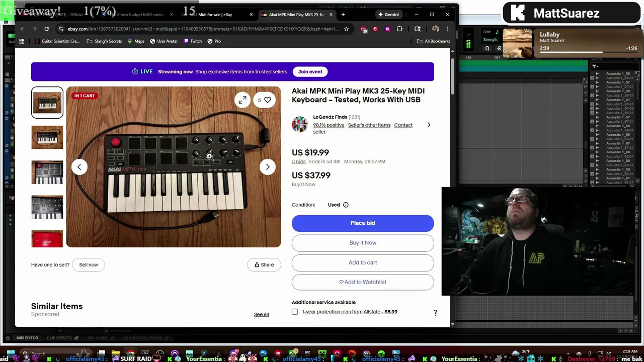644x362 pixels.
Task: Open the Twitch bookmark
Action: [x=193, y=41]
